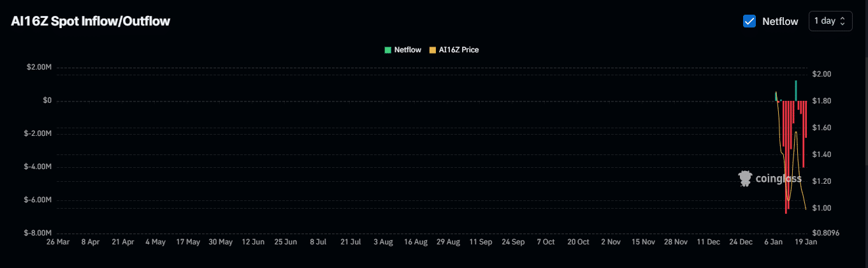Toggle the Netflow legend series
Image resolution: width=868 pixels, height=268 pixels.
403,50
